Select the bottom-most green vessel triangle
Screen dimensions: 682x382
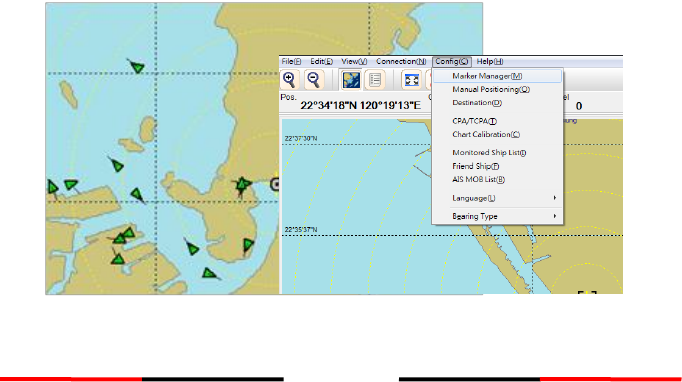coord(210,273)
